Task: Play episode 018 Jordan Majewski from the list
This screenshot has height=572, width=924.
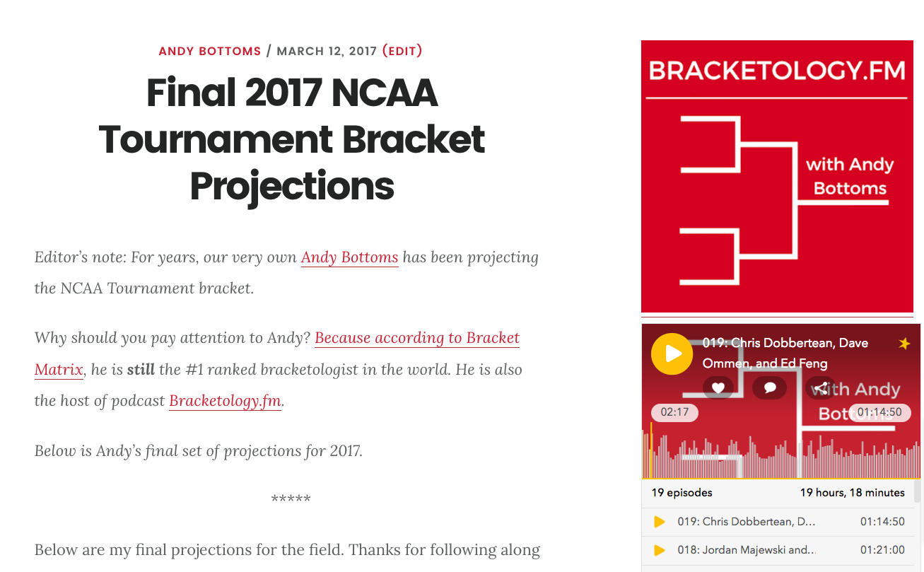Action: pos(660,550)
